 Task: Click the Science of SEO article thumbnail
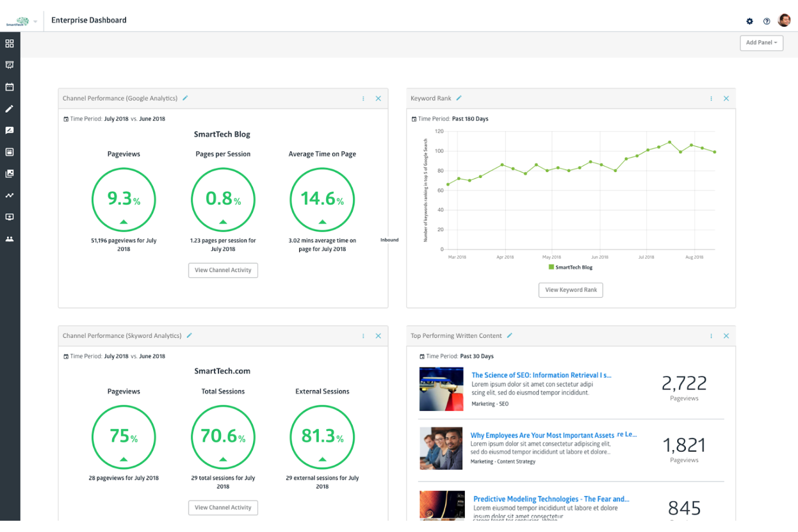(x=441, y=389)
